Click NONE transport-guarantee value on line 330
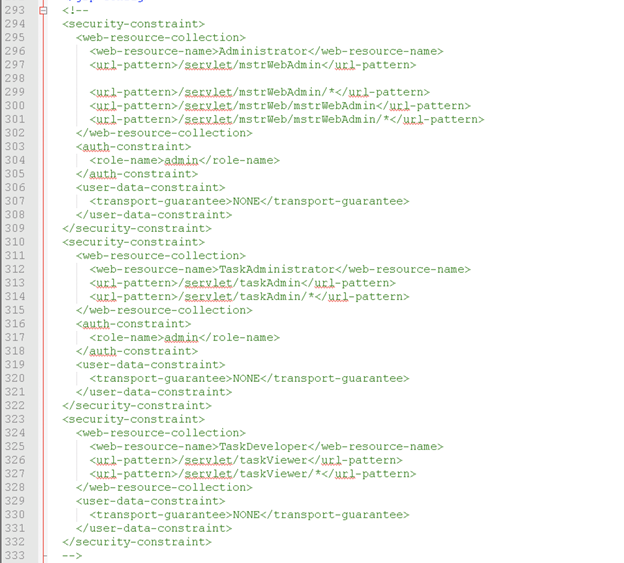 [x=246, y=515]
